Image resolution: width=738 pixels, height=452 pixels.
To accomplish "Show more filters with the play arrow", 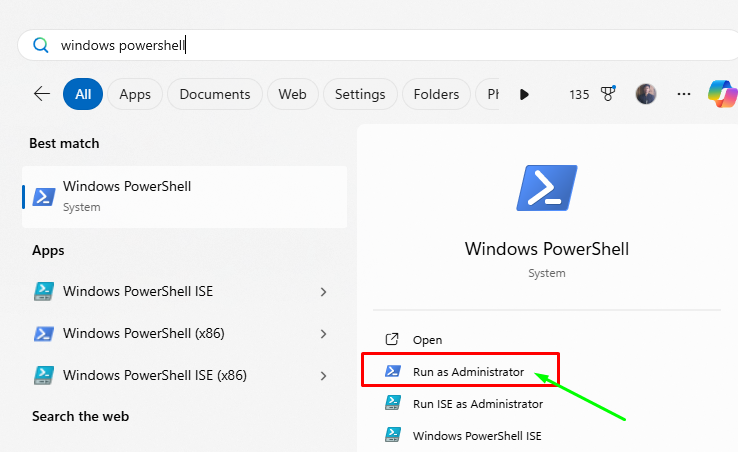I will [524, 94].
